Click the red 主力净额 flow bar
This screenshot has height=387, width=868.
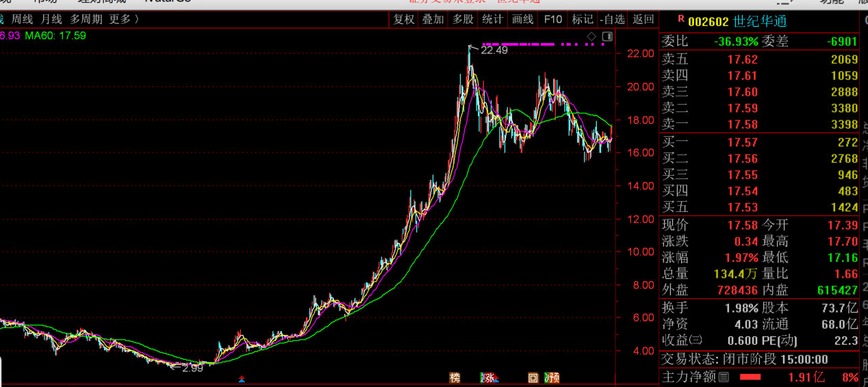[750, 377]
